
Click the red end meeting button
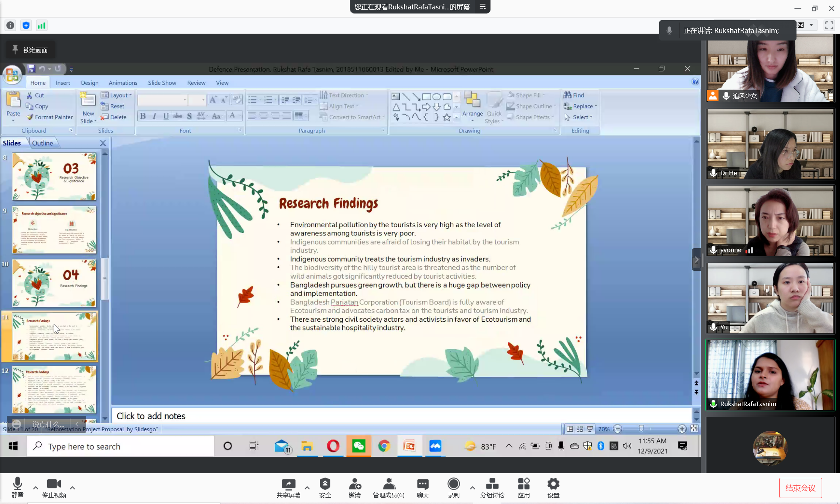(800, 488)
